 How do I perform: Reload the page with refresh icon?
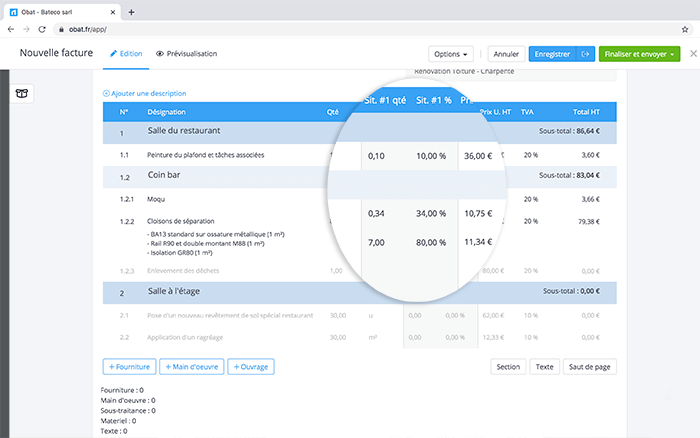pos(42,29)
